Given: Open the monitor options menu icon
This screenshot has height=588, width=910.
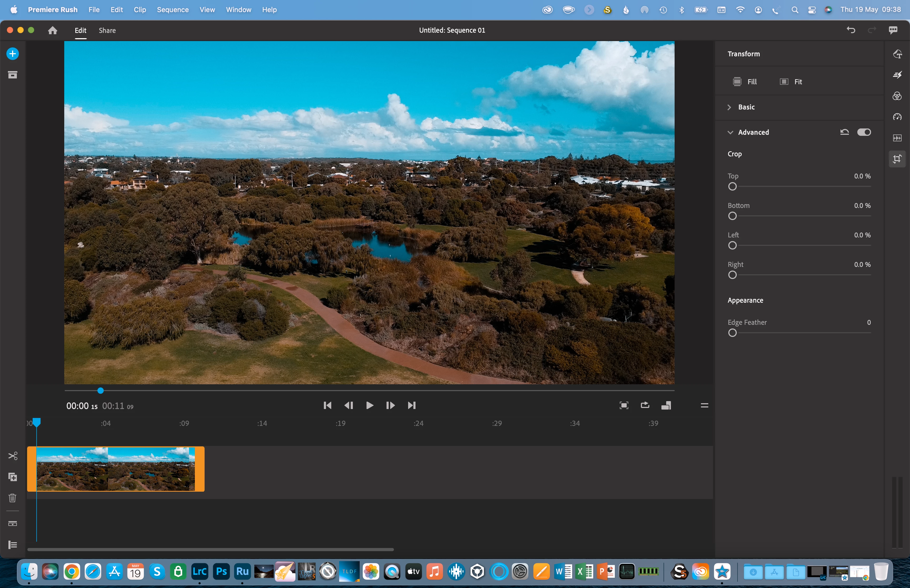Looking at the screenshot, I should (x=704, y=406).
